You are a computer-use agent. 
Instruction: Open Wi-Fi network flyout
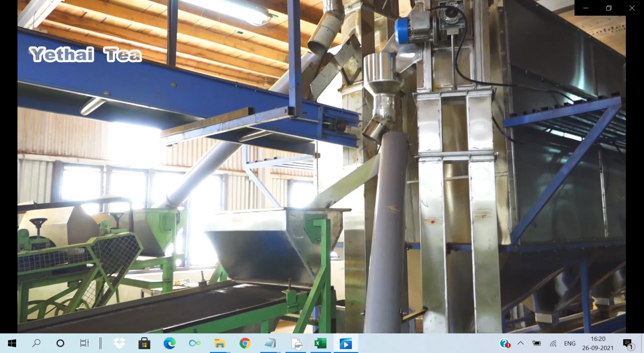[553, 343]
